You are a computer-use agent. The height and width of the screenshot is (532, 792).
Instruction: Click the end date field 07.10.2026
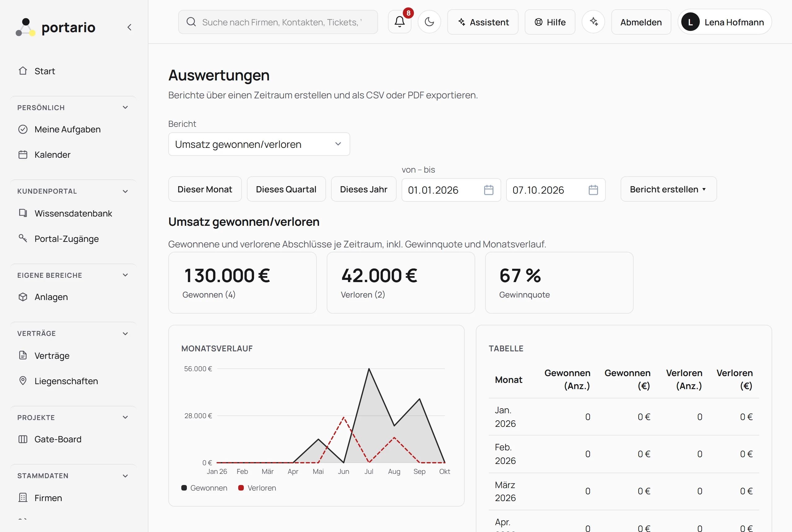[x=556, y=190]
